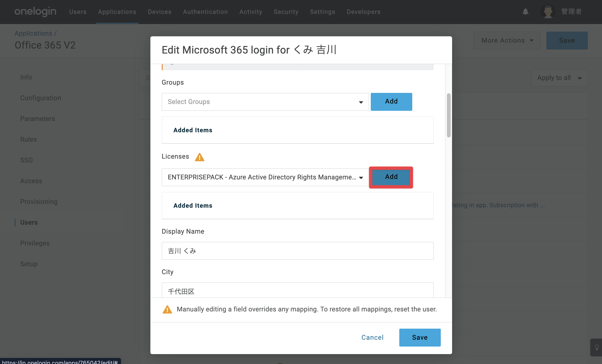Follow the Applications breadcrumb link
Screen dimensions: 602x364
click(33, 33)
